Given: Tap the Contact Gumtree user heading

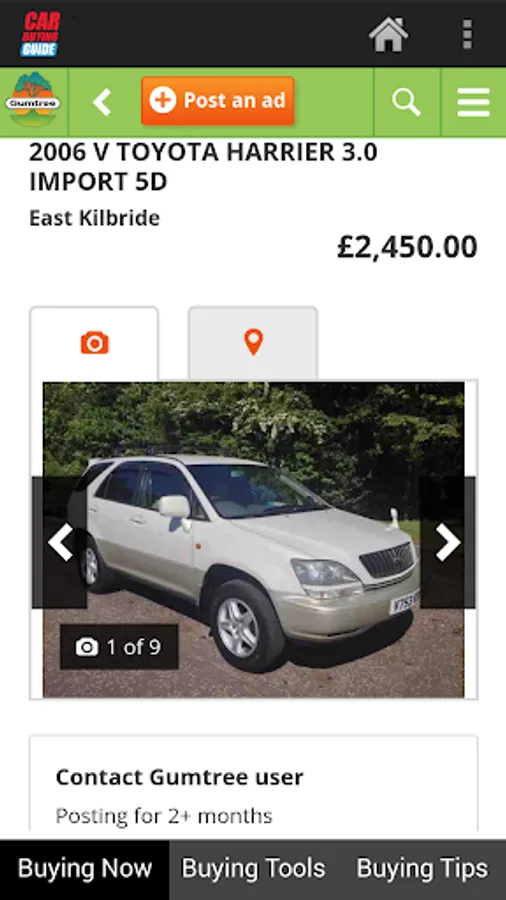Looking at the screenshot, I should click(x=180, y=777).
